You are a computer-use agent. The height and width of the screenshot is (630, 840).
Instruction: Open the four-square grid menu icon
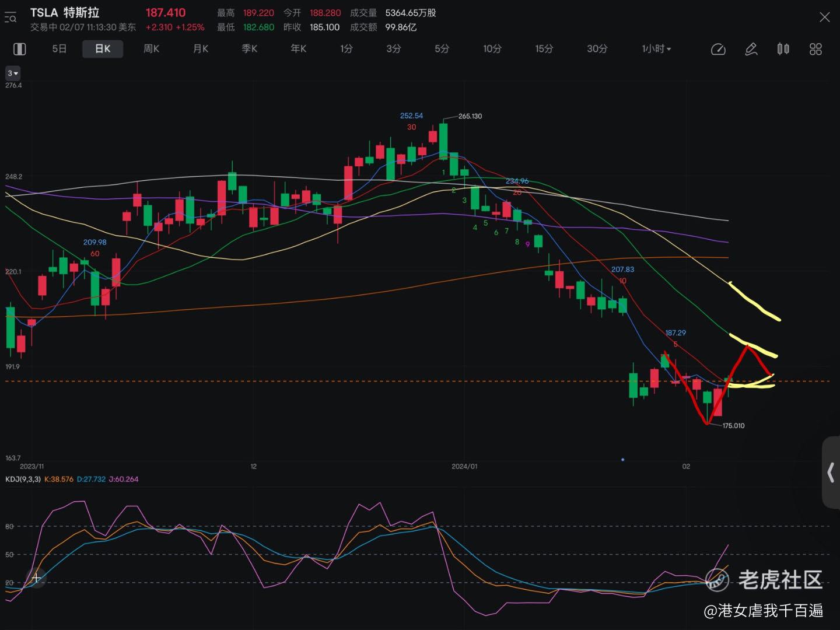click(815, 49)
